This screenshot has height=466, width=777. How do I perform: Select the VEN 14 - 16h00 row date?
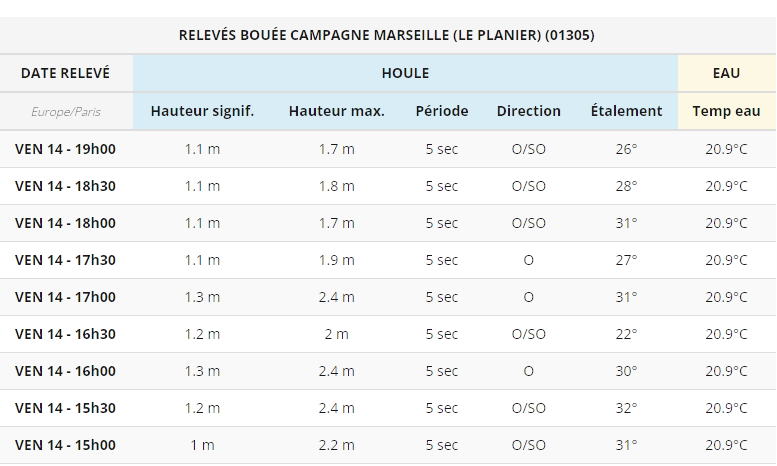click(x=65, y=371)
